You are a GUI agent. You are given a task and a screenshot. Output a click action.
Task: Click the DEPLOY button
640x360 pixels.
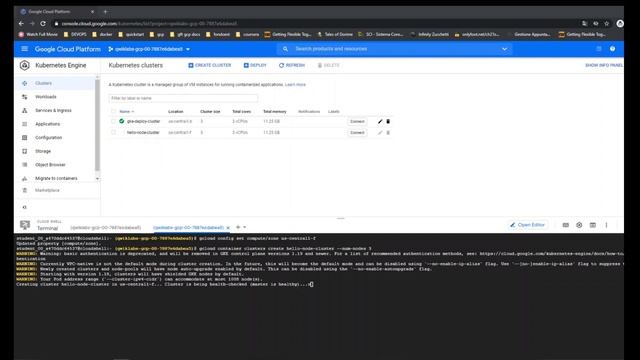255,65
